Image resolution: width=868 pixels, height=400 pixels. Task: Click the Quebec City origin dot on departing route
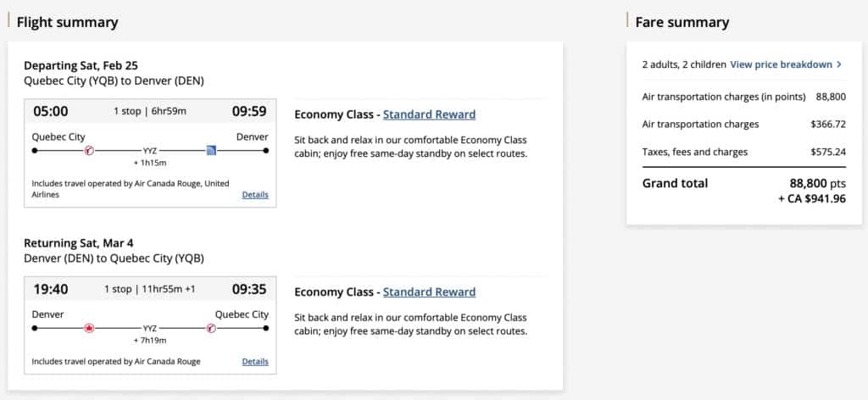(35, 151)
